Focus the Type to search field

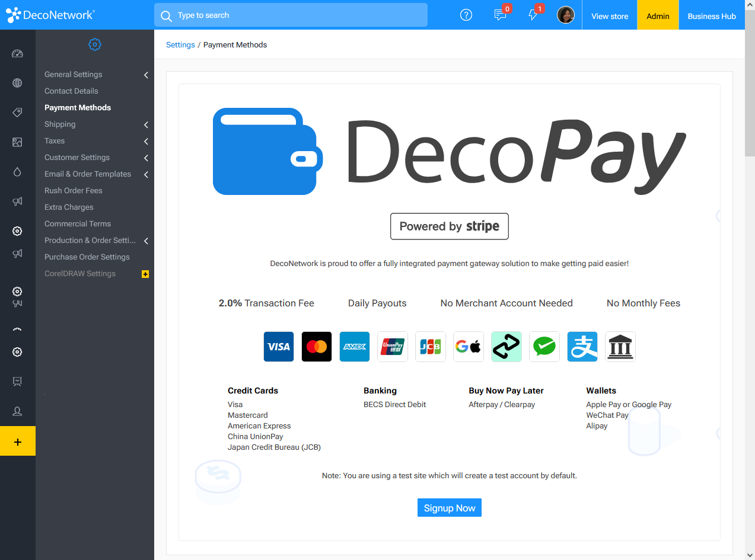point(291,15)
